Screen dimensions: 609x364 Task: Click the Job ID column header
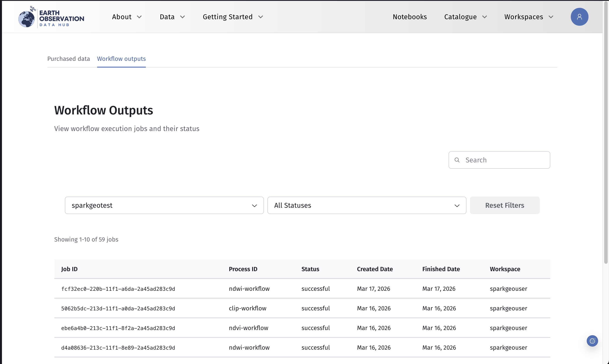69,269
